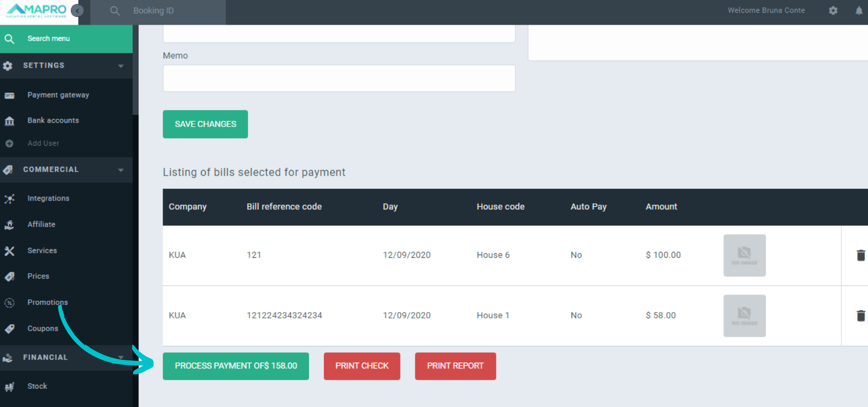Collapse the Settings section in sidebar
Image resolution: width=868 pixels, height=407 pixels.
pos(121,66)
